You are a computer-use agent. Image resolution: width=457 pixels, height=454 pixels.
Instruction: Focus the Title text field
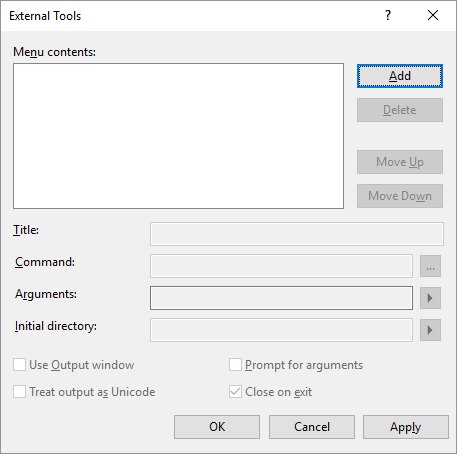coord(297,234)
